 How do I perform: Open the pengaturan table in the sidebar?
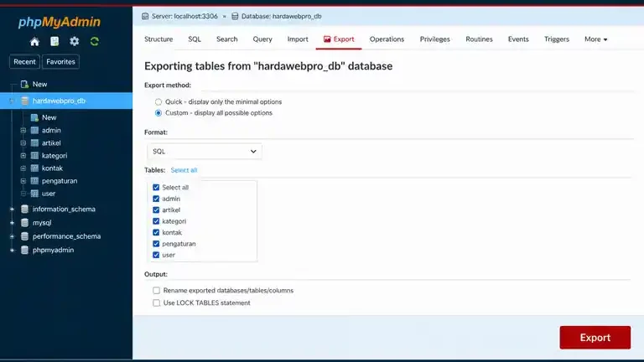tap(60, 181)
